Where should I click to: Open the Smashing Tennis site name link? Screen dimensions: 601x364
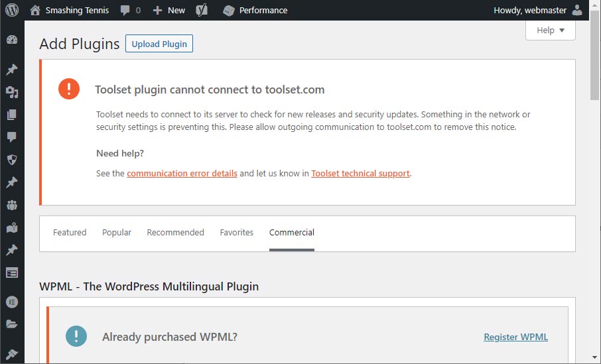[77, 11]
